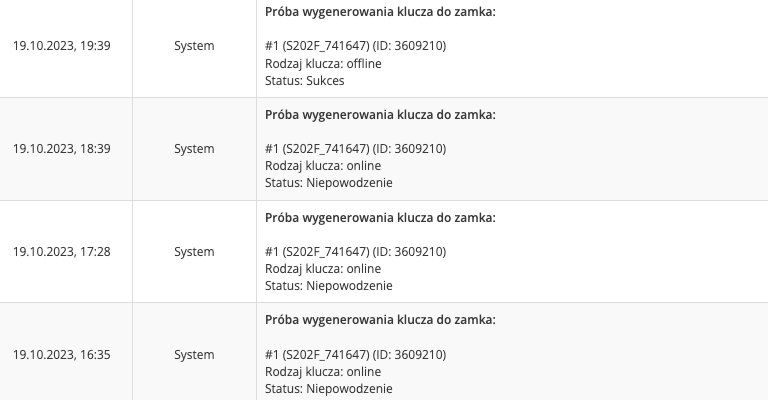
Task: Click the lock ID line in the 19:39 entry
Action: pos(355,46)
